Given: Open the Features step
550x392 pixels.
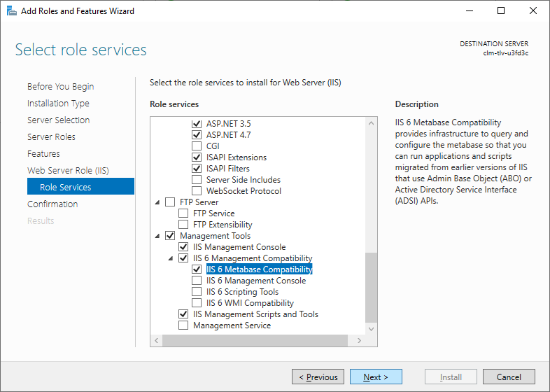Looking at the screenshot, I should pyautogui.click(x=43, y=154).
